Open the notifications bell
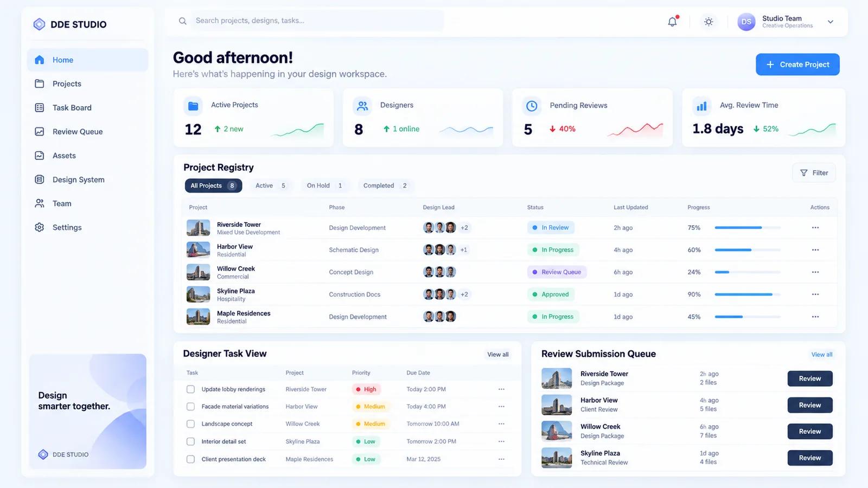The height and width of the screenshot is (488, 868). pyautogui.click(x=672, y=22)
